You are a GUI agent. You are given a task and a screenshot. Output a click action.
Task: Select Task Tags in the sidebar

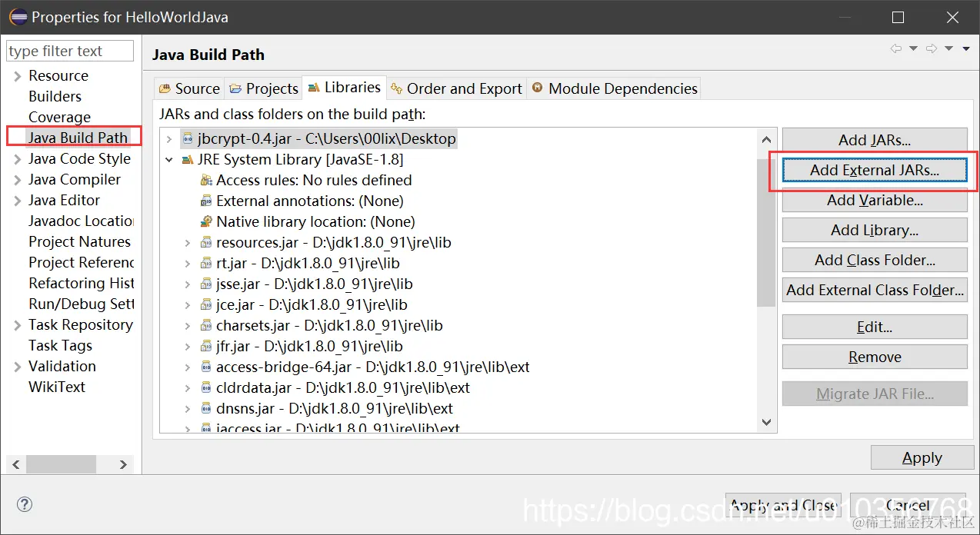point(60,346)
